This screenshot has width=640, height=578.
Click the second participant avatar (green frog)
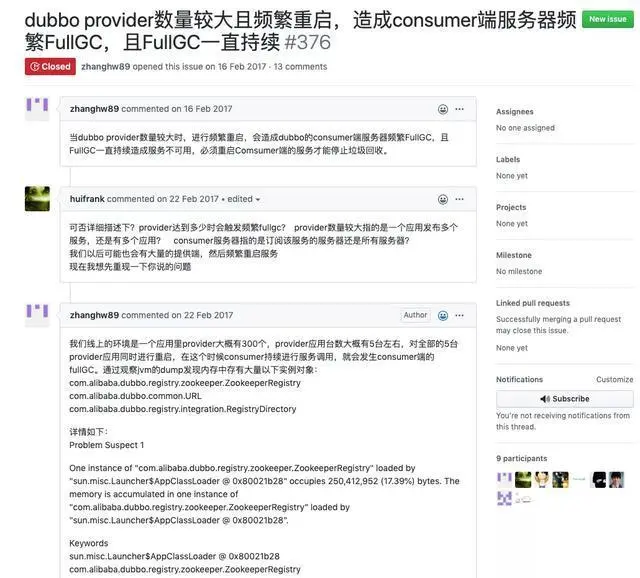(523, 480)
